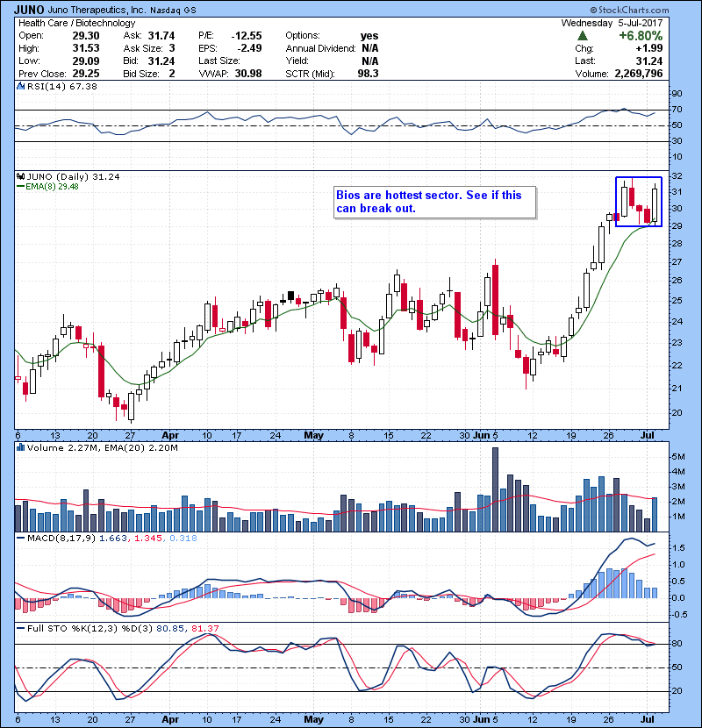Select the total Volume figure 2,269,796

pyautogui.click(x=639, y=74)
